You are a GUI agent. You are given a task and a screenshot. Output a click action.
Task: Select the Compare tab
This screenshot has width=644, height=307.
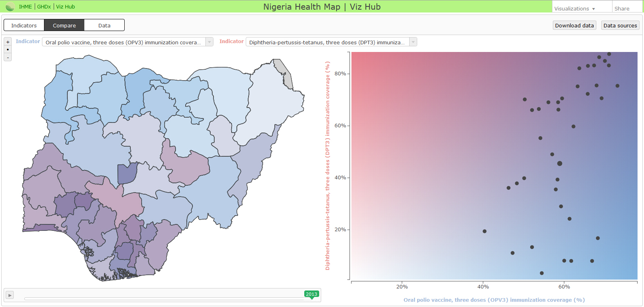[64, 25]
